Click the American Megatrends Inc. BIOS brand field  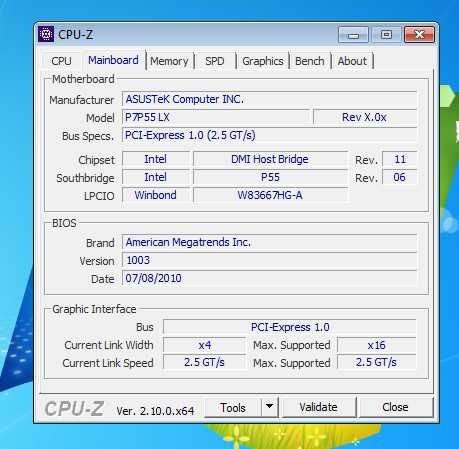[x=269, y=242]
